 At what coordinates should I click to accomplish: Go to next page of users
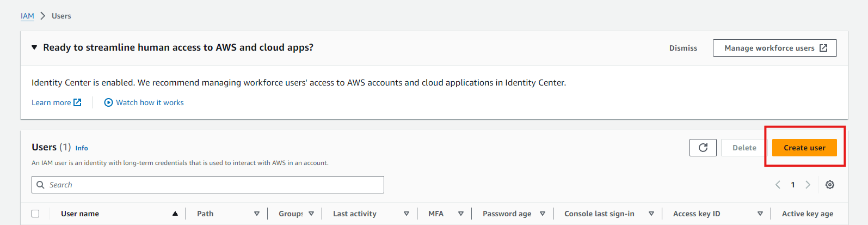point(808,185)
